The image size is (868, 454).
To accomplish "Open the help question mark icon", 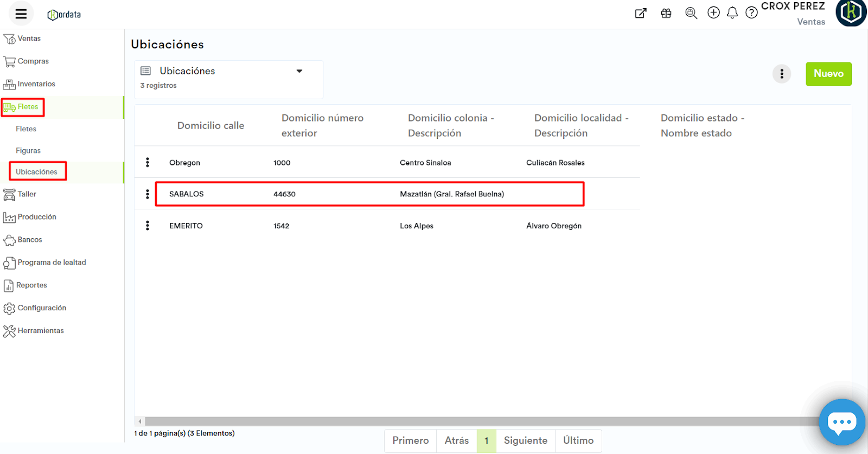I will (x=751, y=13).
